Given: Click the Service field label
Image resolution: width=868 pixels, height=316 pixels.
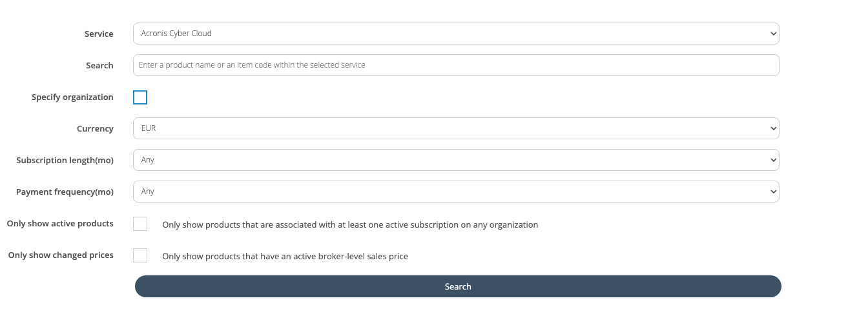Looking at the screenshot, I should 99,34.
